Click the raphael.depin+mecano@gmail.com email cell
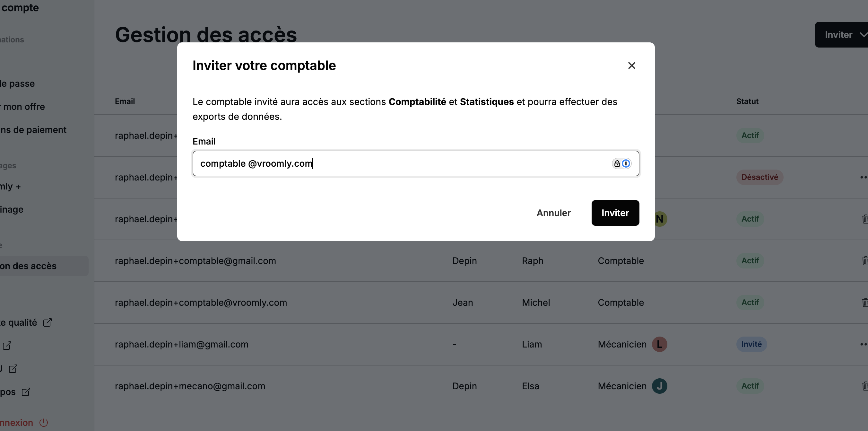Screen dimensions: 868x431 [x=190, y=386]
